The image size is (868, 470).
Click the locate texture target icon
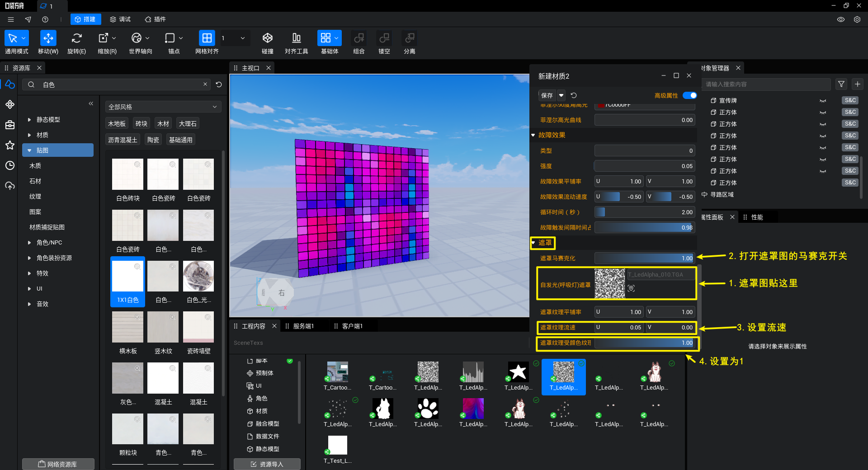coord(631,288)
